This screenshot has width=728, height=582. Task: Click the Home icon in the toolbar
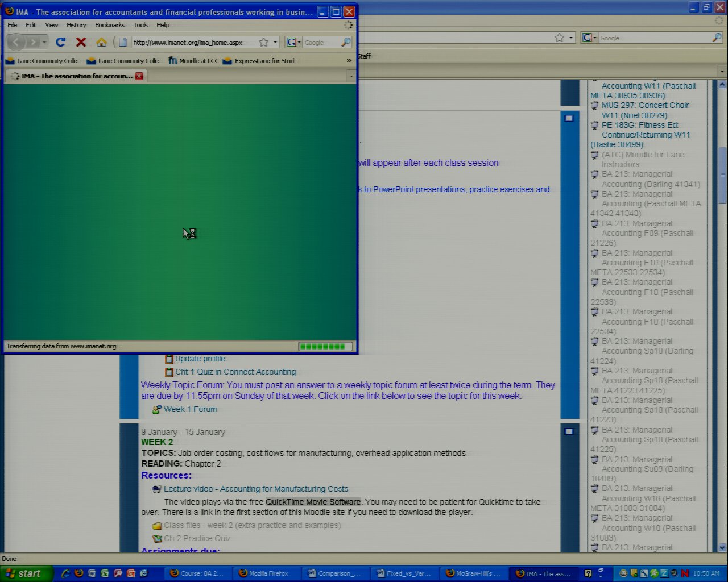pyautogui.click(x=101, y=42)
